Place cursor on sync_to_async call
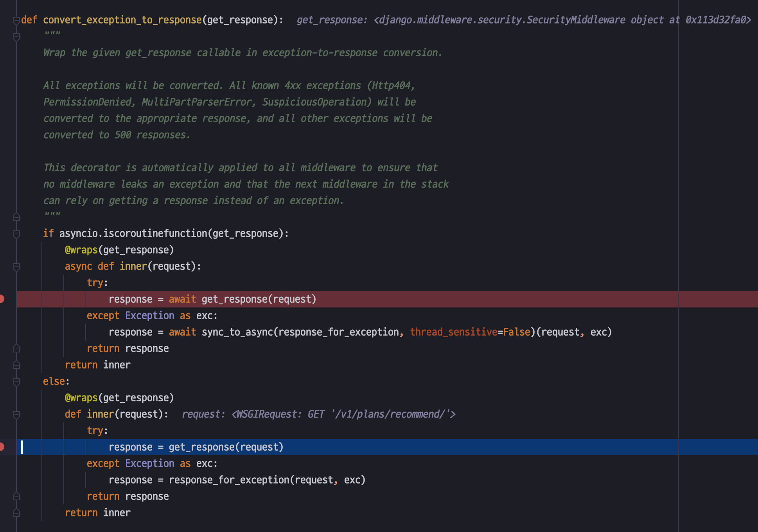The image size is (758, 532). tap(237, 332)
